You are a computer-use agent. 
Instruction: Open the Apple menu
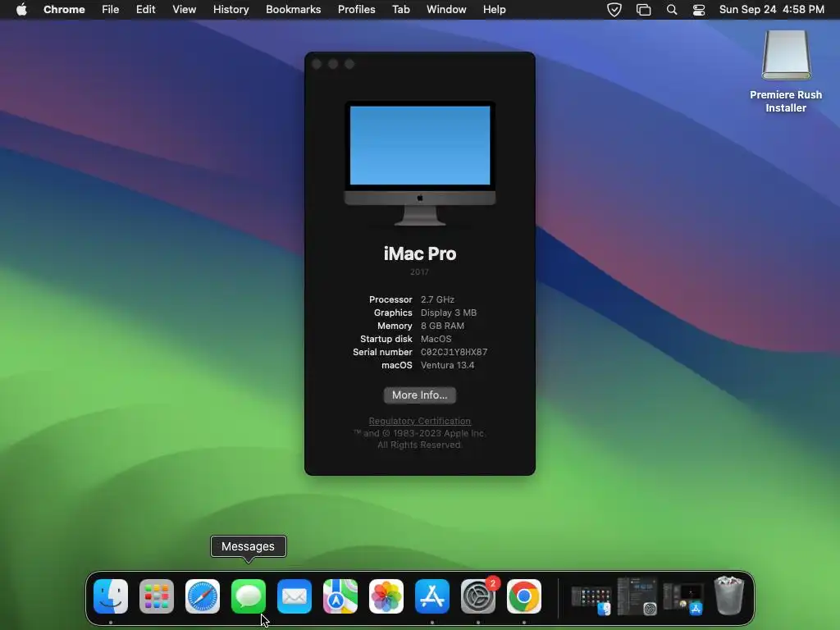click(x=21, y=10)
